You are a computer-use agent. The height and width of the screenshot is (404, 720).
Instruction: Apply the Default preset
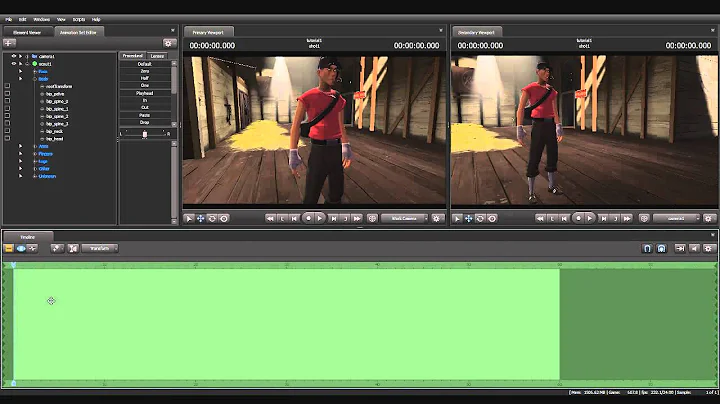[x=145, y=64]
